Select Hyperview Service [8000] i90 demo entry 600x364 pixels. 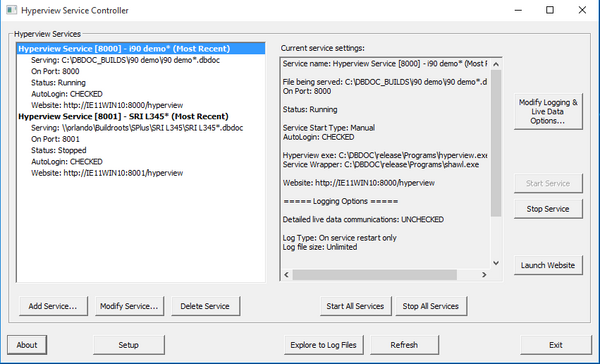tap(141, 49)
